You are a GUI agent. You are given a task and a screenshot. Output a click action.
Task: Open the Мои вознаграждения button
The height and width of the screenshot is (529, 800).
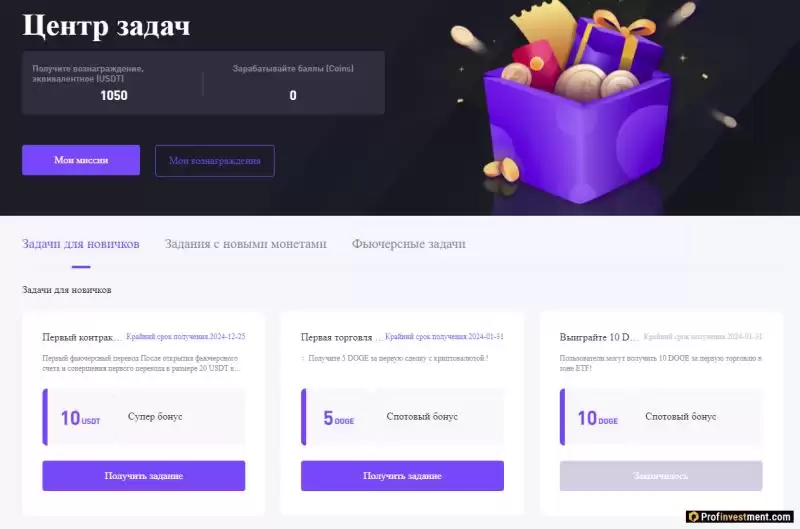click(x=215, y=161)
